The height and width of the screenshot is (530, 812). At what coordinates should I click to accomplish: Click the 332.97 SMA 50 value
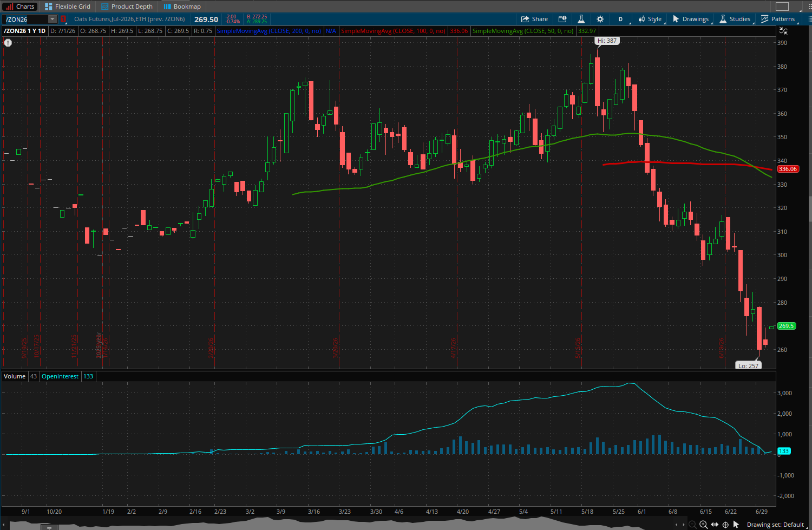coord(587,31)
